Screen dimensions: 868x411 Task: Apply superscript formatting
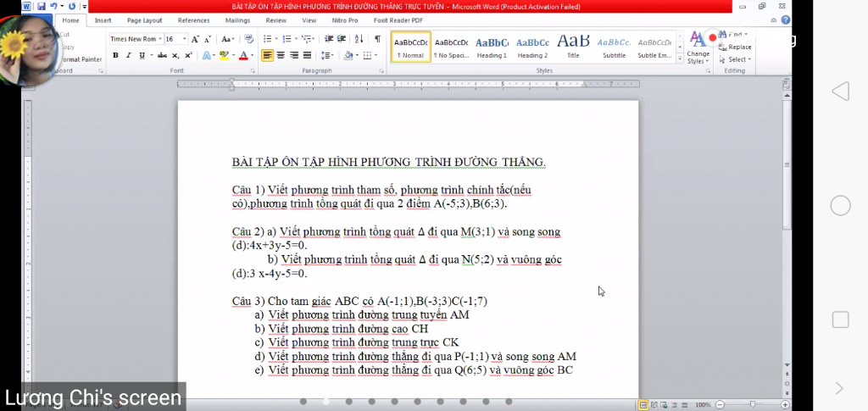pos(188,55)
